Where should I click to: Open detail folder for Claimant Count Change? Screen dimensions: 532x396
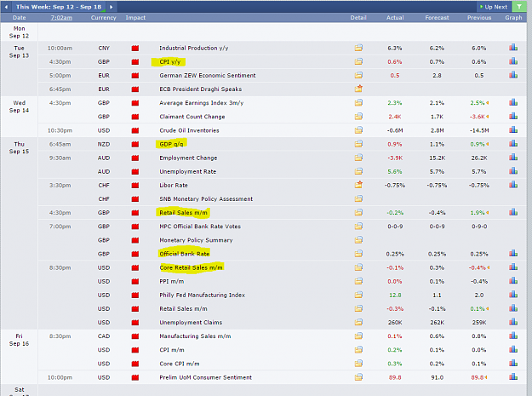[x=358, y=117]
